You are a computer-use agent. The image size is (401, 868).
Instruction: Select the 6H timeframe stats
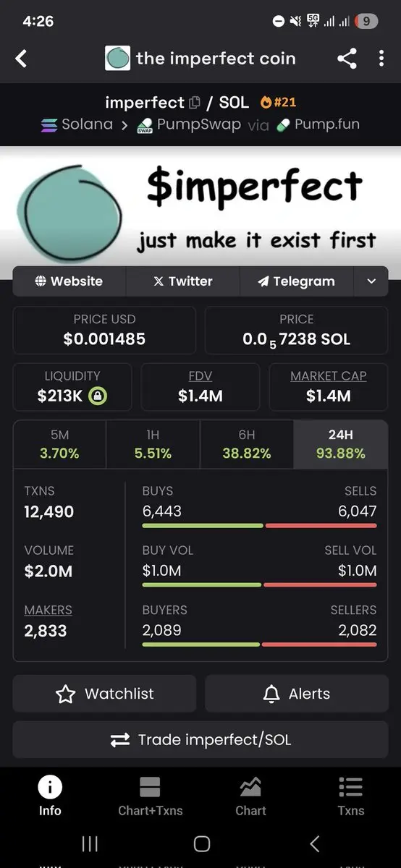point(247,445)
